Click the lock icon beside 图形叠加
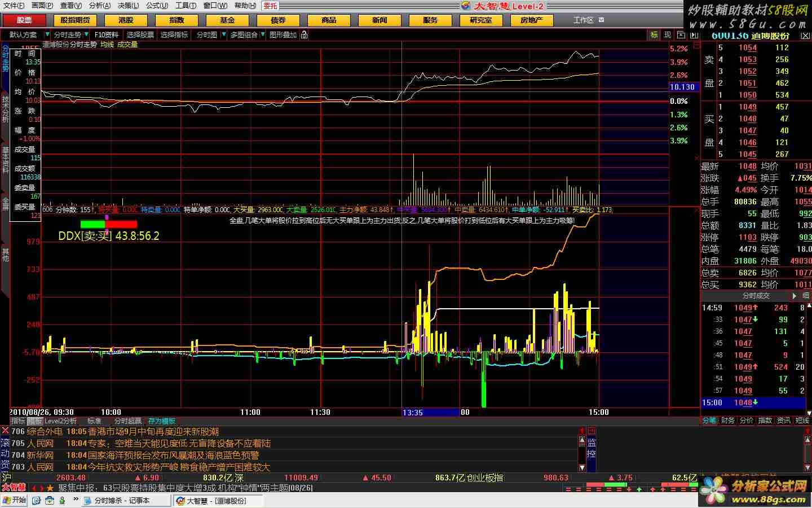Viewport: 812px width, 508px height. pos(304,35)
